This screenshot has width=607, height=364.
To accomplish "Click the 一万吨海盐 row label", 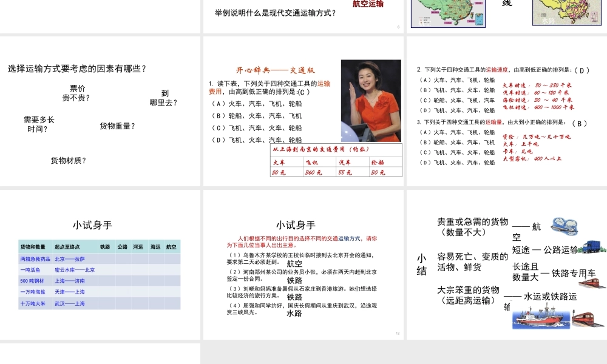I will point(33,292).
